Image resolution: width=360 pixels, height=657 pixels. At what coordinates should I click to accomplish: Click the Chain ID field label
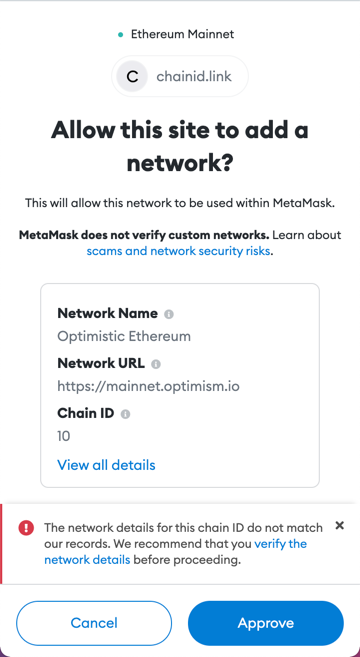pos(85,413)
